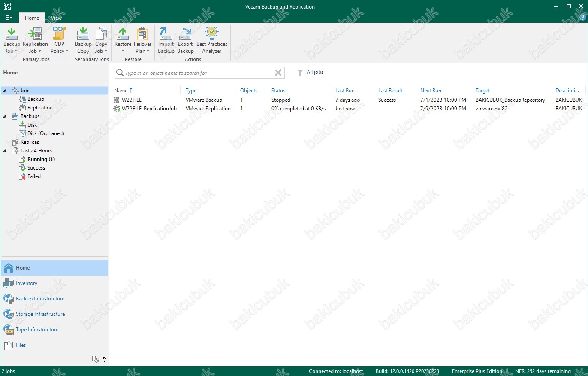Click the All jobs filter label

(x=315, y=72)
